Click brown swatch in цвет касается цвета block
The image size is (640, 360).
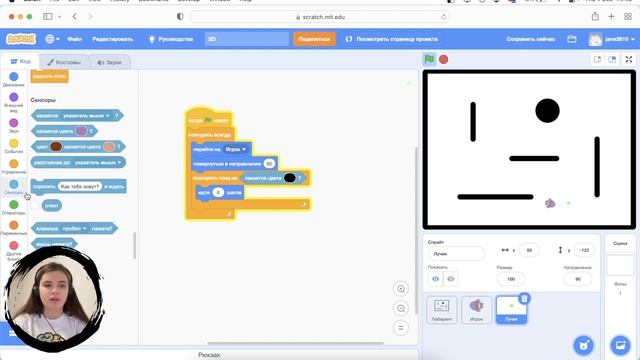[56, 147]
